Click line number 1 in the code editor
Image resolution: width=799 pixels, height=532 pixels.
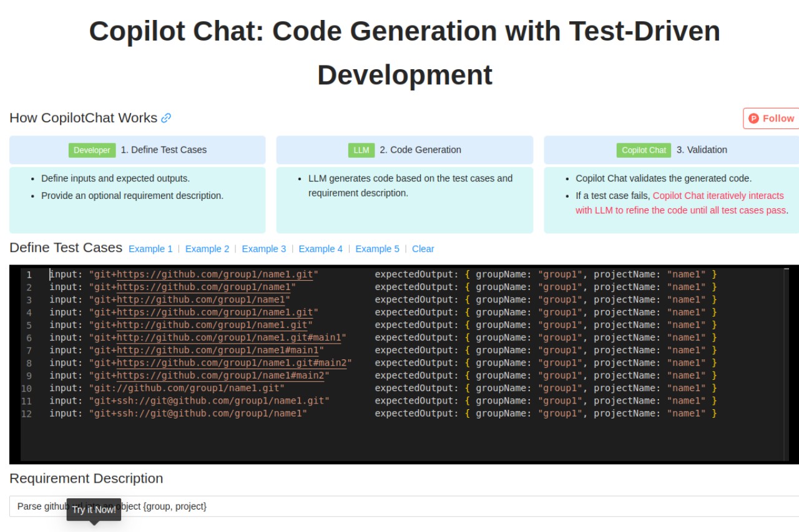pyautogui.click(x=29, y=274)
